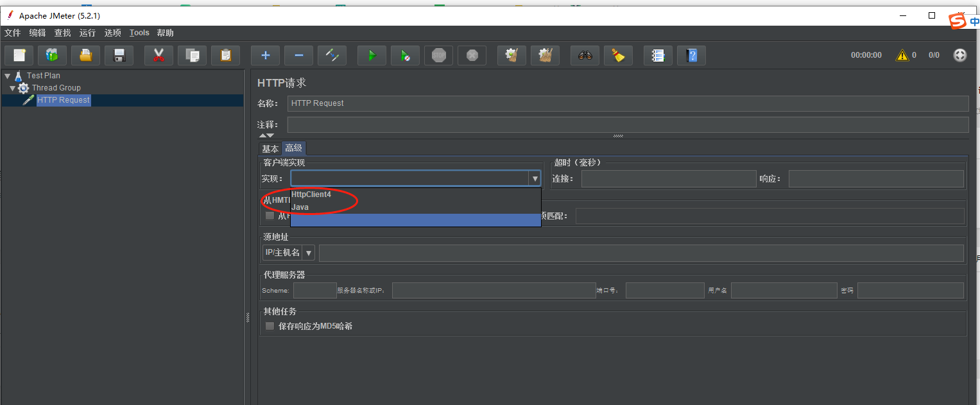Click the 响应 timeout field
Viewport: 980px width, 405px height.
(876, 178)
